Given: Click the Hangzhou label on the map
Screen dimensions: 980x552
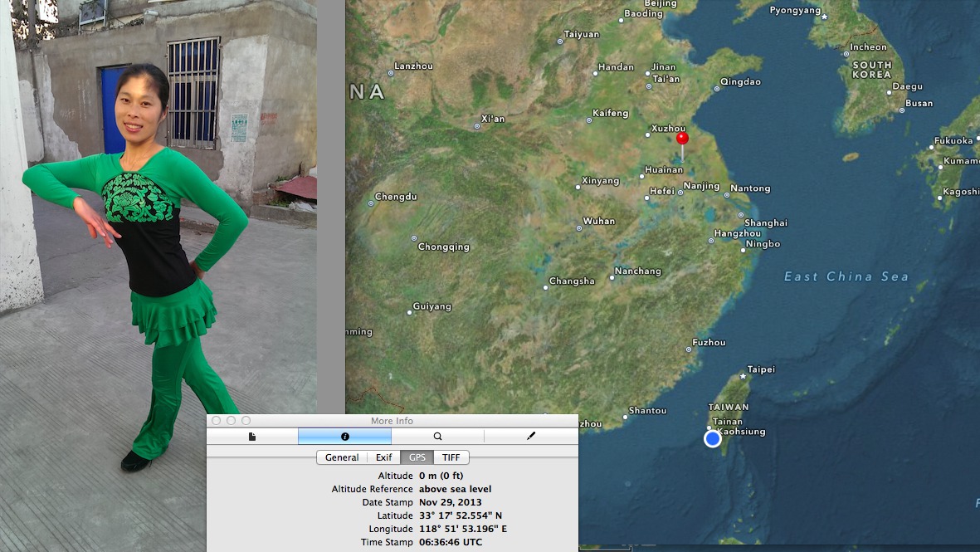Looking at the screenshot, I should [738, 234].
